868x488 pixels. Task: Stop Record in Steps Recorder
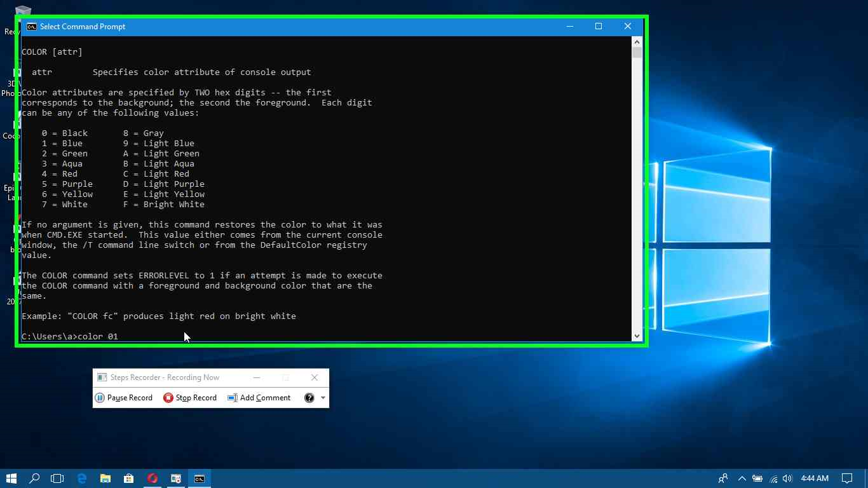click(190, 398)
